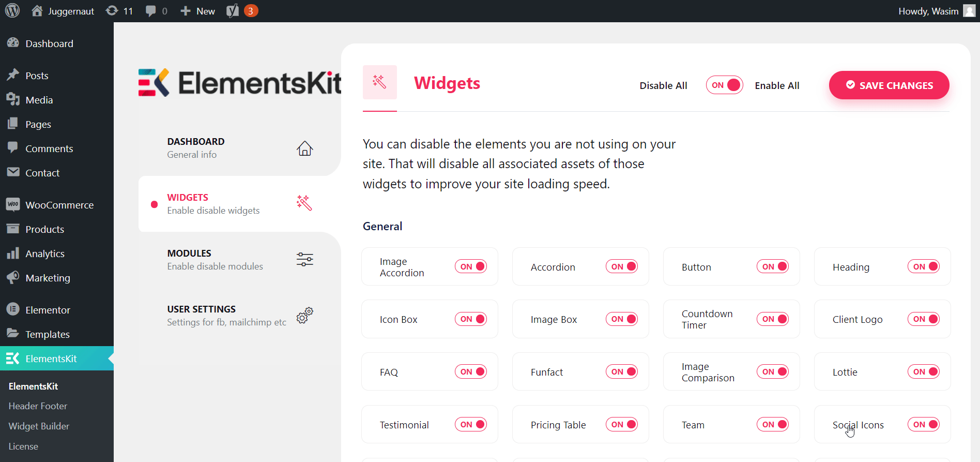Click the Media icon in sidebar
The height and width of the screenshot is (462, 980).
tap(13, 99)
